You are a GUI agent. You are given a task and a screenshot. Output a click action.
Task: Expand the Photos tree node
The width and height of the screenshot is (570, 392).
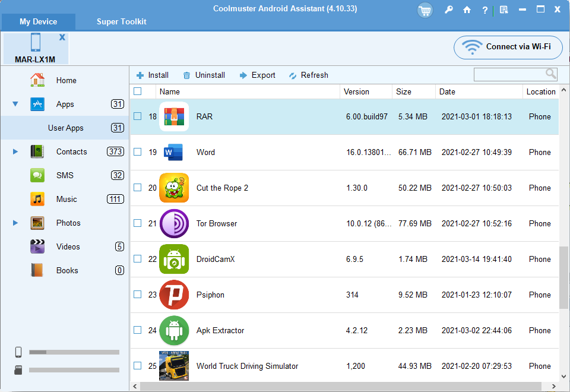15,223
